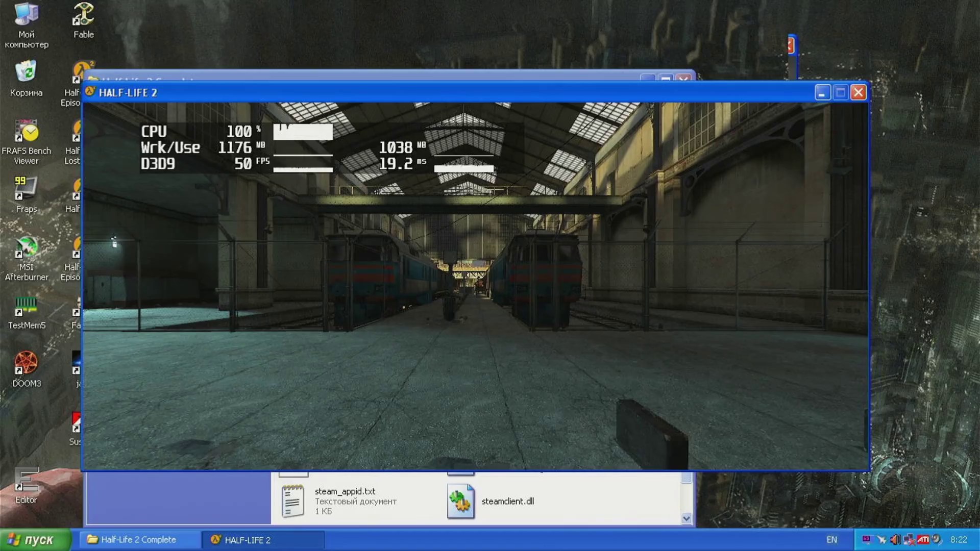Click the ATI tray icon
The height and width of the screenshot is (551, 980).
coord(923,539)
